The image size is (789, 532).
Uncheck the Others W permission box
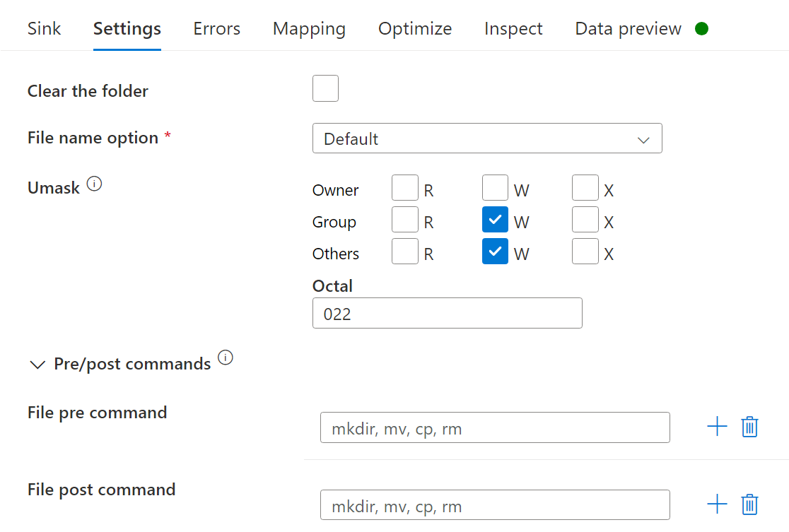(495, 252)
